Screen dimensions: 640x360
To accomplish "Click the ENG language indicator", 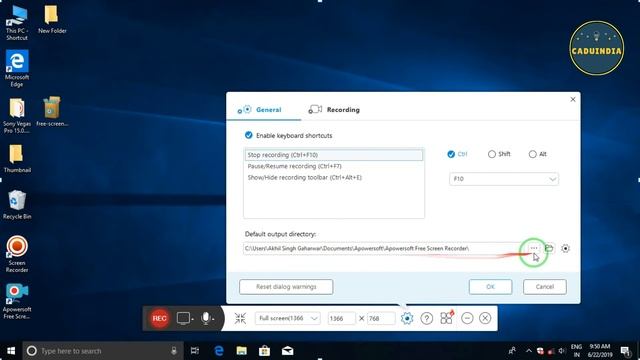I will [576, 351].
